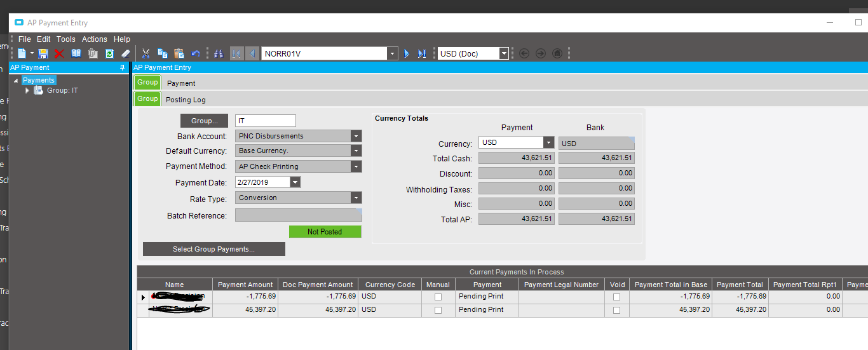Click the Pending Print cell in 45,397.20 row
Image resolution: width=868 pixels, height=350 pixels.
(x=487, y=310)
